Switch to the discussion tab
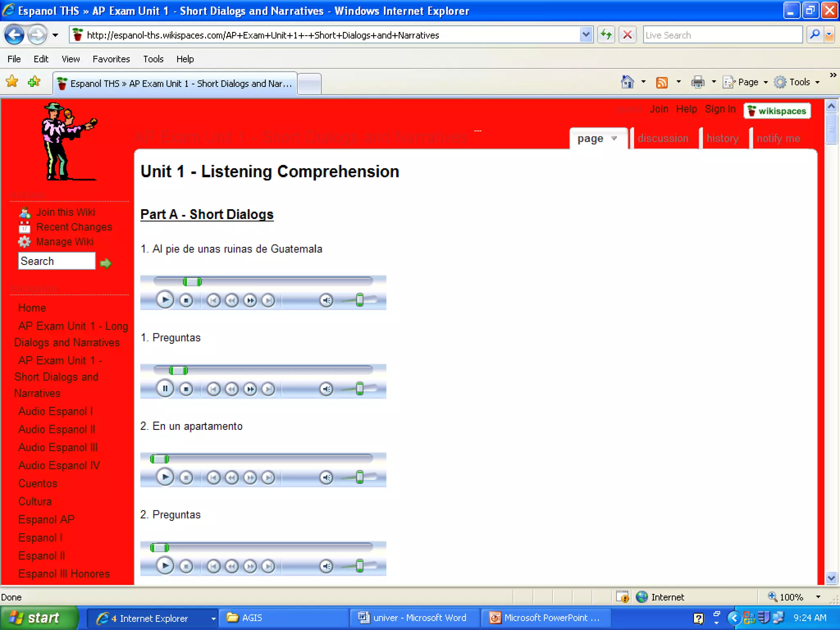The image size is (840, 630). (x=663, y=138)
